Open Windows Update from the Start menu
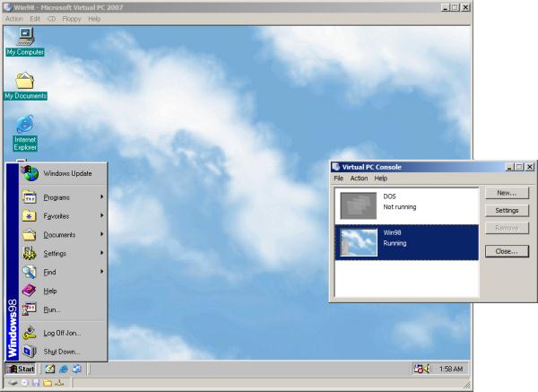The width and height of the screenshot is (538, 392). click(x=64, y=173)
